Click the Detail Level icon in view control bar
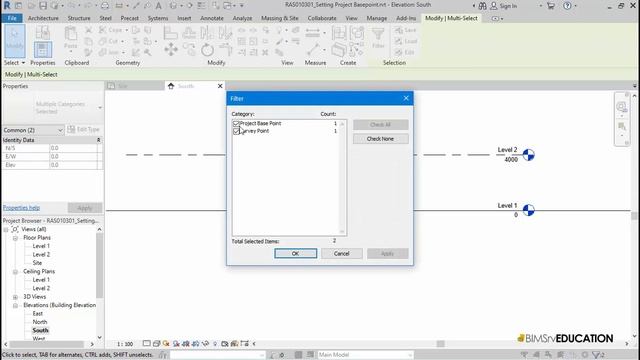 click(x=147, y=344)
